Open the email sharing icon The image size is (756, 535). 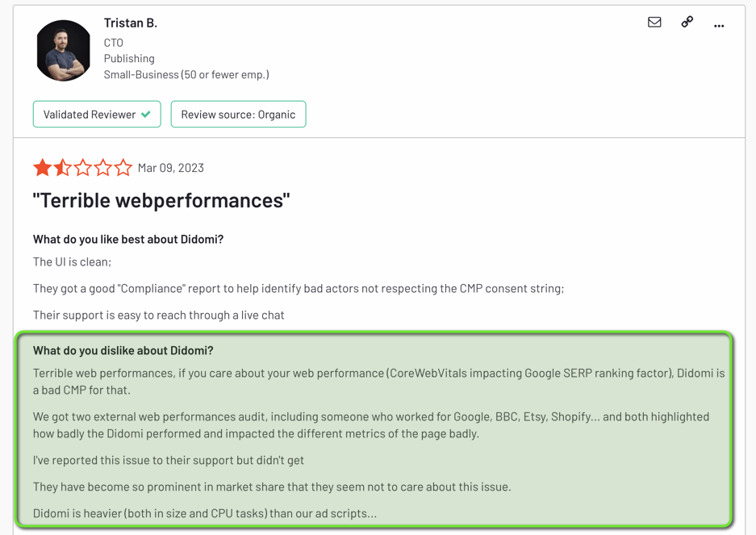(654, 23)
